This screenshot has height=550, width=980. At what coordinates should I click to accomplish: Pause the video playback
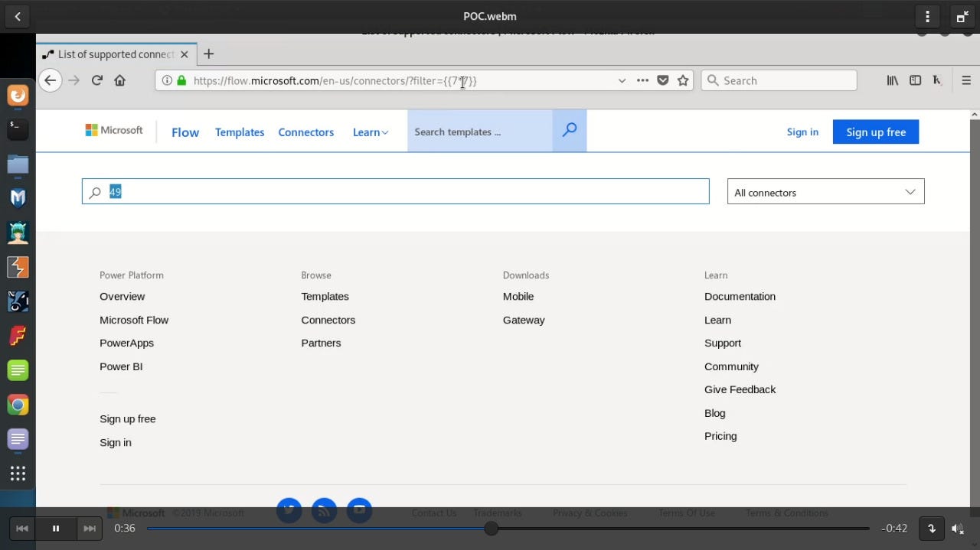point(56,529)
